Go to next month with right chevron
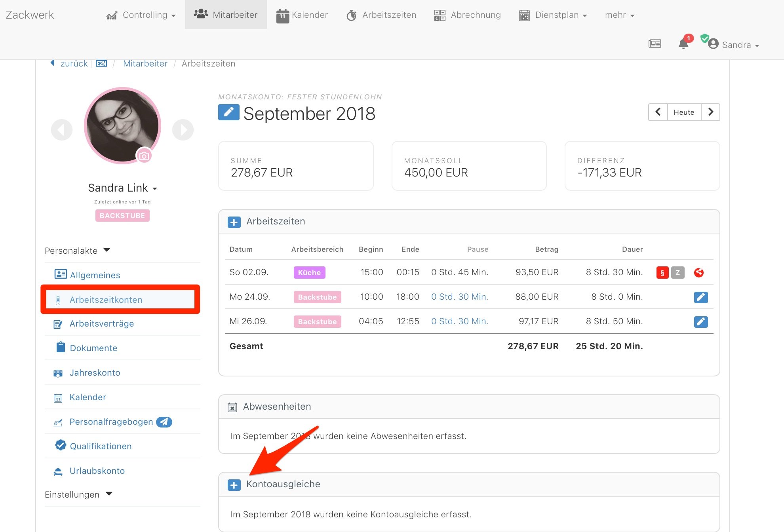Viewport: 784px width, 532px height. click(x=710, y=112)
